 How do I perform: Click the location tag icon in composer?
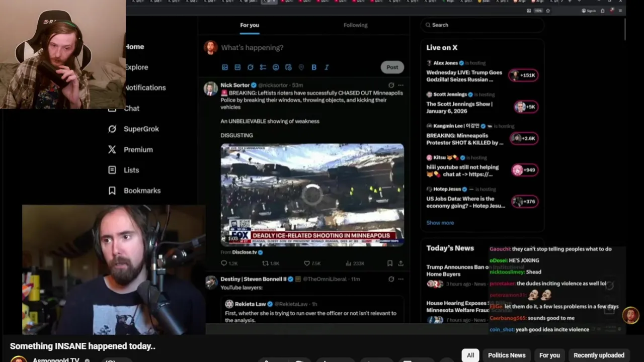point(301,67)
